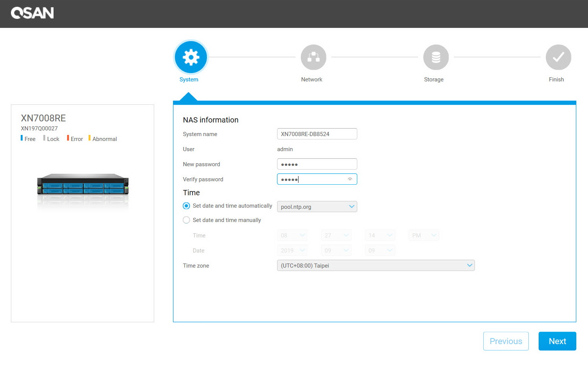Click serial number XN197Q00027

click(x=39, y=129)
